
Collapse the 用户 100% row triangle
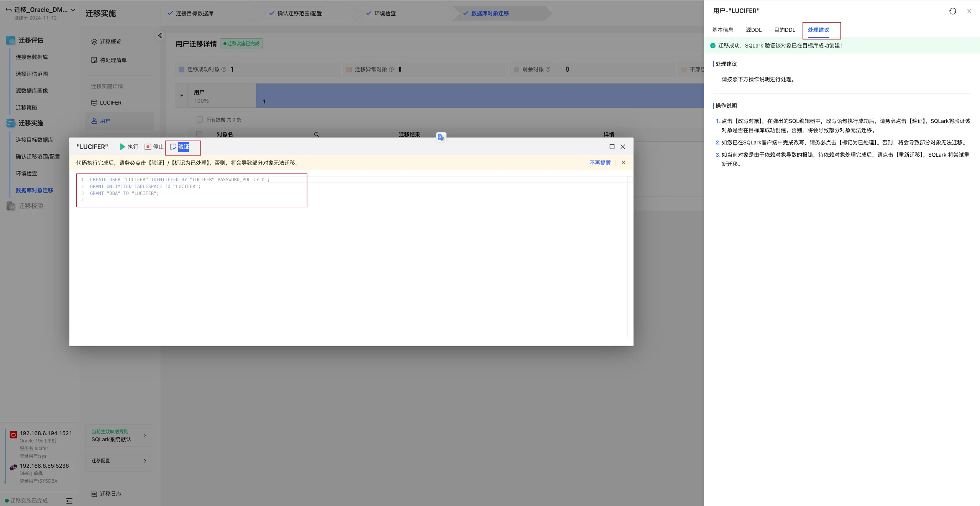pyautogui.click(x=182, y=95)
